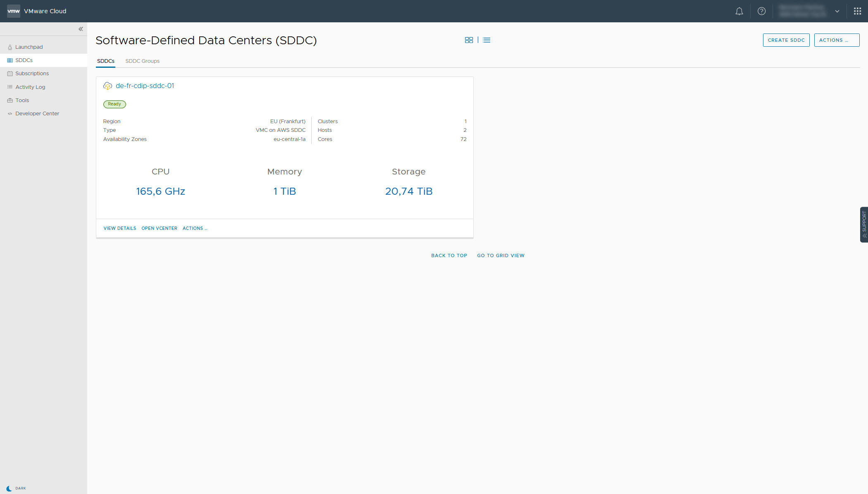The height and width of the screenshot is (494, 868).
Task: Click the VMware Cloud title text
Action: click(45, 11)
